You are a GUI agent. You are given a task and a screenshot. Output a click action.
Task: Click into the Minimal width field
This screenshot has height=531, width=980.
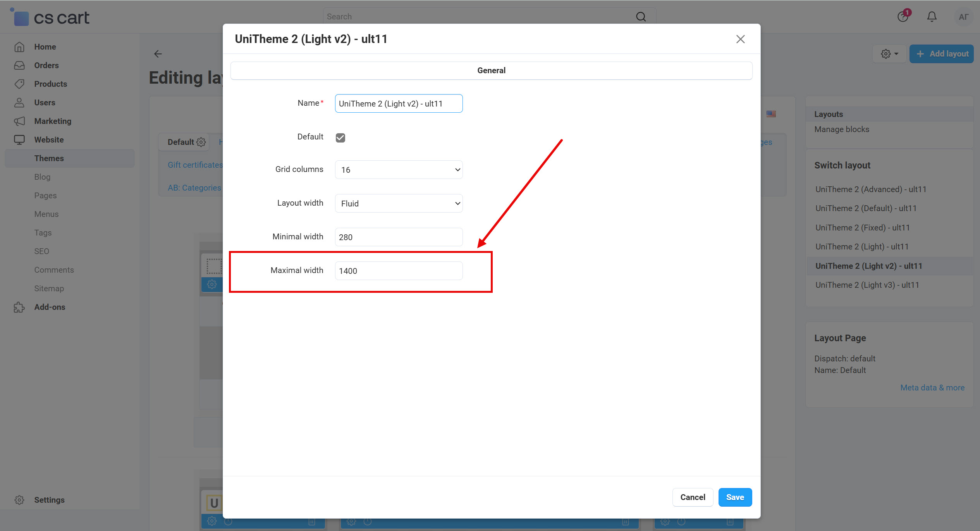click(x=399, y=237)
